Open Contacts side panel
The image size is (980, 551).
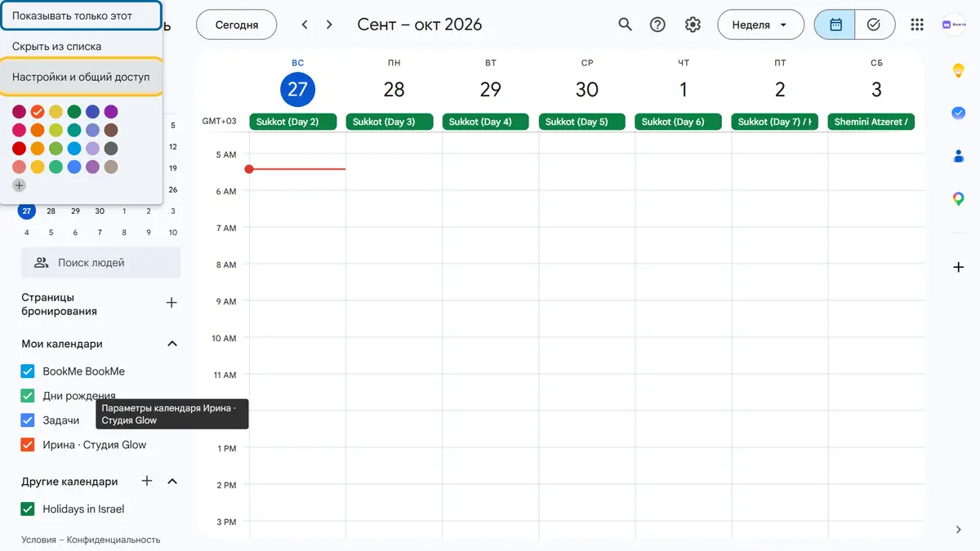[959, 156]
